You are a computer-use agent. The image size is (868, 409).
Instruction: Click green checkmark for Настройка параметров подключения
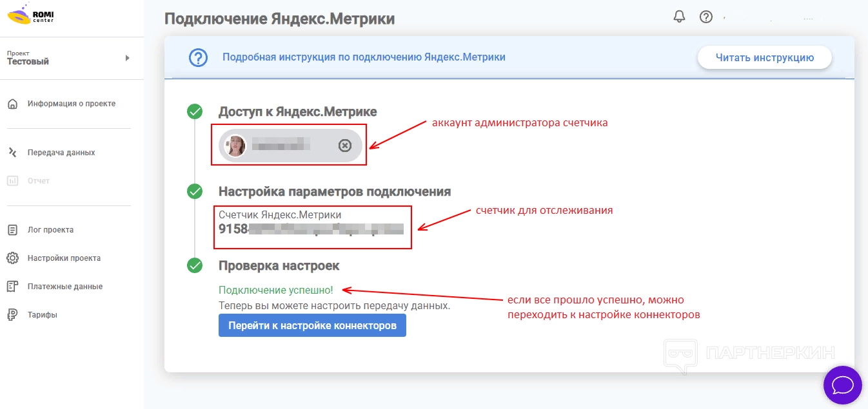pyautogui.click(x=195, y=191)
